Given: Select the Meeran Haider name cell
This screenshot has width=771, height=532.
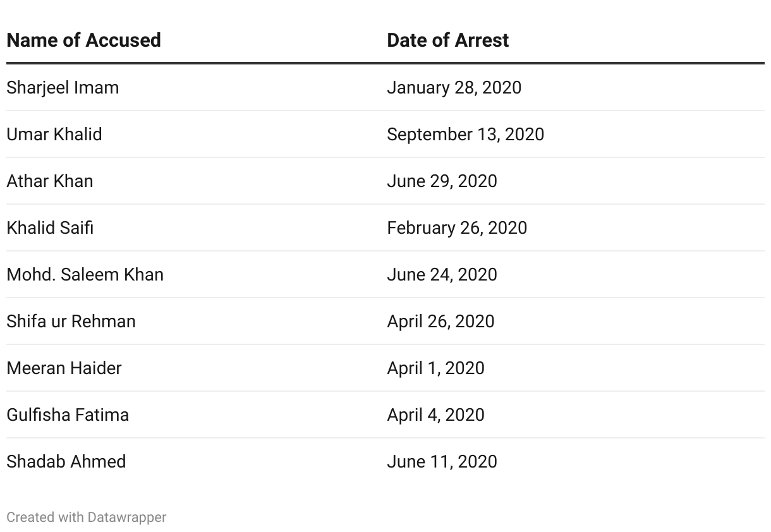Looking at the screenshot, I should [64, 368].
